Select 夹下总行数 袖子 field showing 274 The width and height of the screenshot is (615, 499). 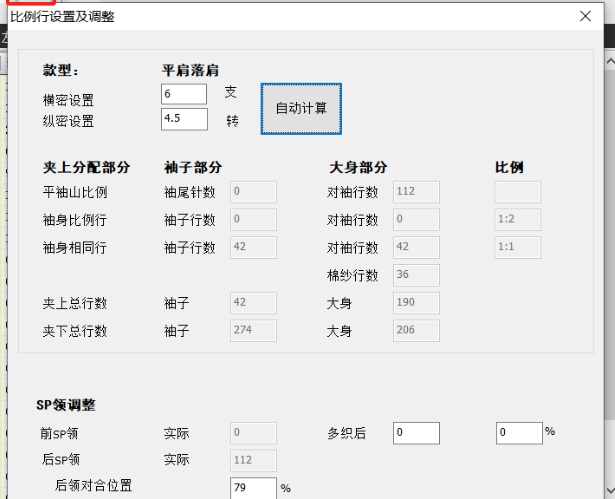point(253,330)
